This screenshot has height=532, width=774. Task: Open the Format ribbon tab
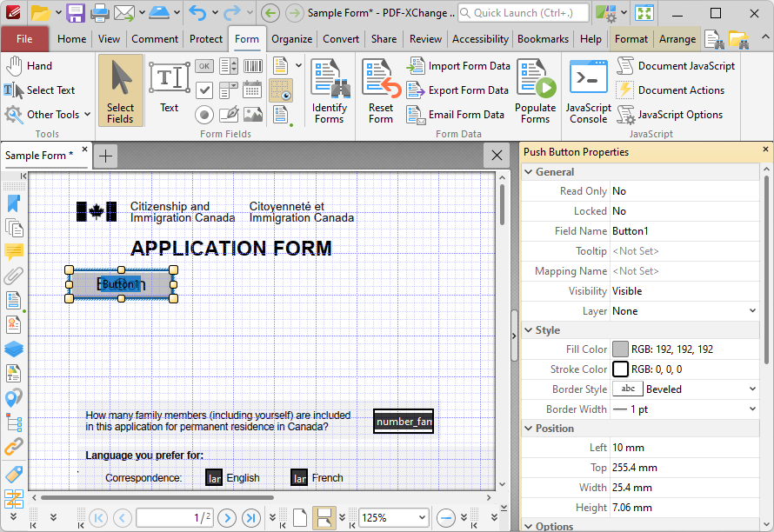(631, 39)
